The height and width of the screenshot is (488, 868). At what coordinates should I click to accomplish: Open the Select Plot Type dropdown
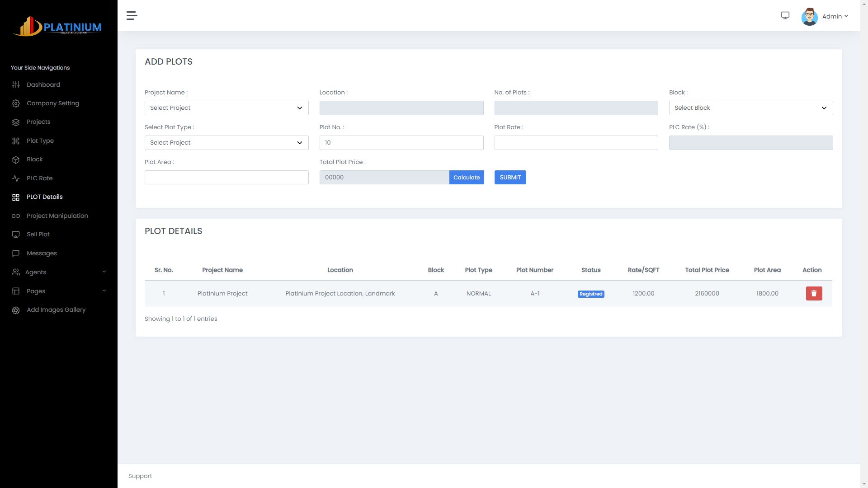pos(226,143)
